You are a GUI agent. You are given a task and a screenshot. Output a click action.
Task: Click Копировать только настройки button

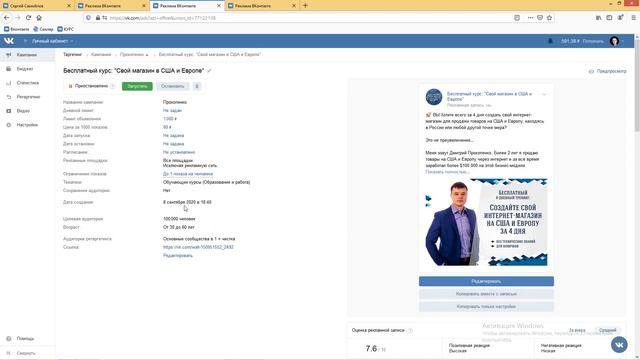click(x=486, y=307)
